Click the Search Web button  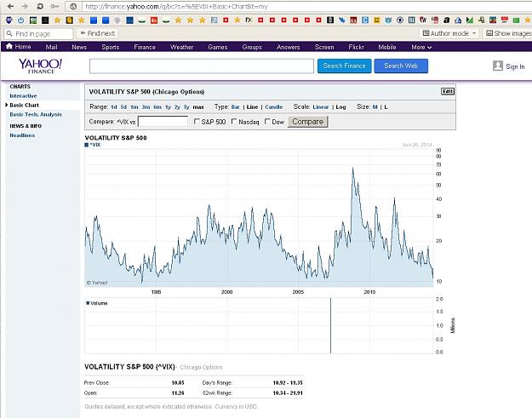click(x=401, y=66)
